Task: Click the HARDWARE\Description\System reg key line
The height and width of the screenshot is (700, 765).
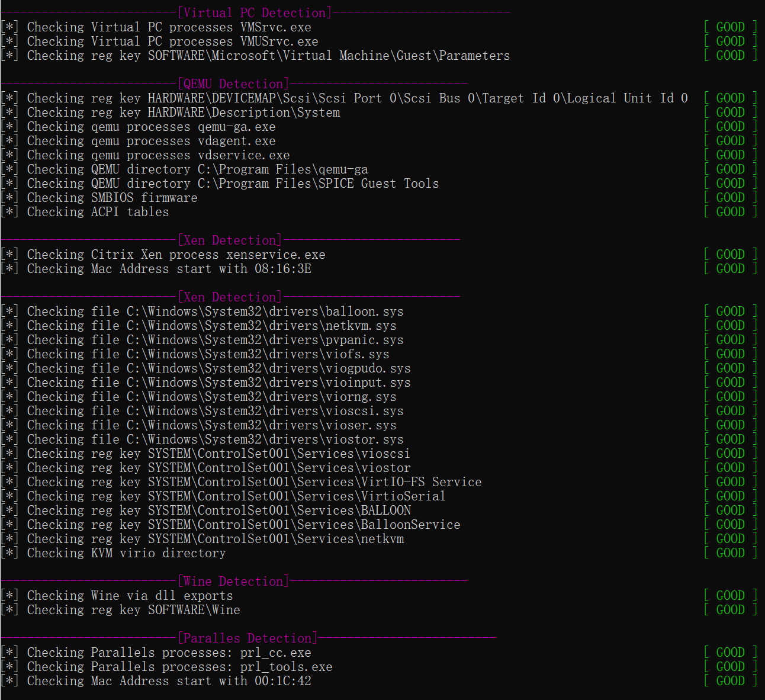Action: click(170, 113)
